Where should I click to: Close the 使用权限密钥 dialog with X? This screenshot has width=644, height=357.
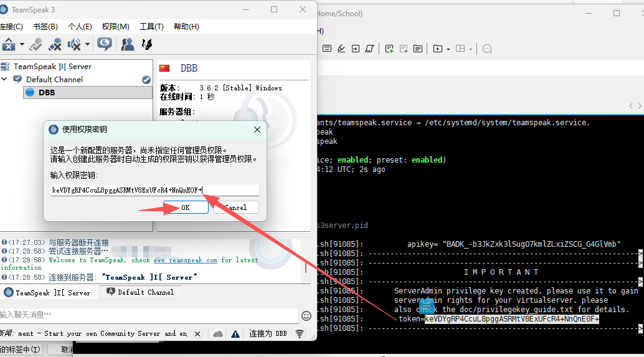click(257, 130)
